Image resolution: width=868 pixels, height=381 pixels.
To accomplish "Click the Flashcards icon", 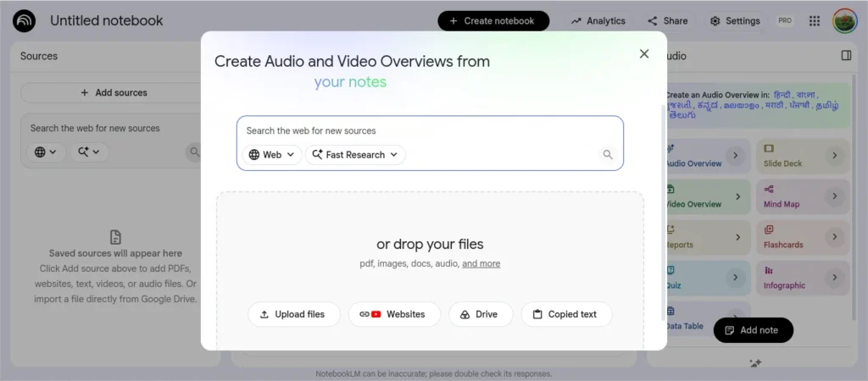I will (x=769, y=229).
